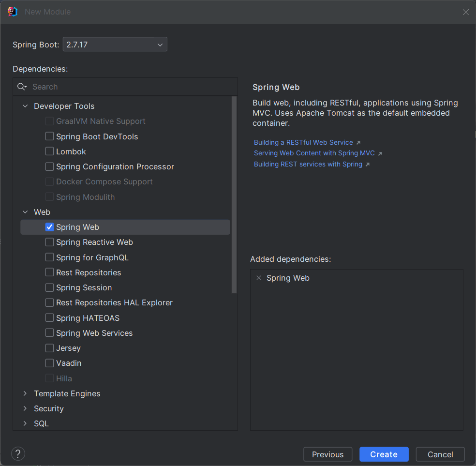Viewport: 476px width, 466px height.
Task: Open the Spring Boot version dropdown
Action: pyautogui.click(x=115, y=45)
